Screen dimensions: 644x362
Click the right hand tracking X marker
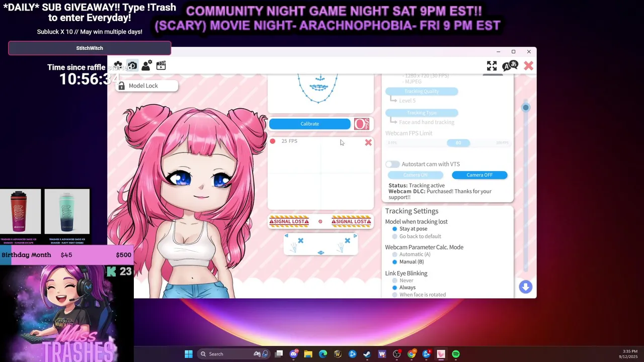click(x=347, y=241)
